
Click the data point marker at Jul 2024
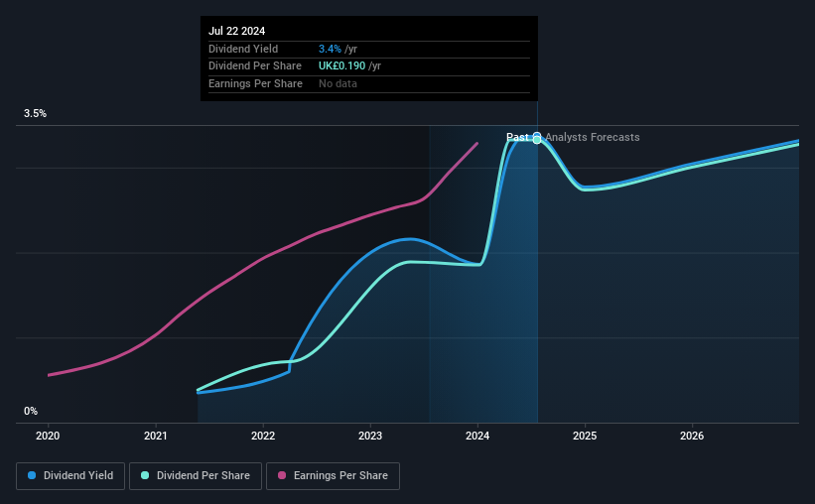pos(537,138)
